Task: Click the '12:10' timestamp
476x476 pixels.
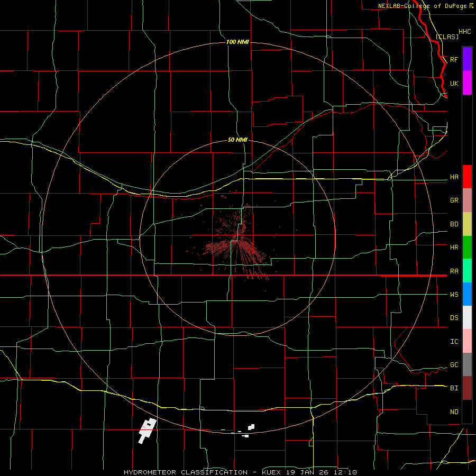Action: coord(345,472)
